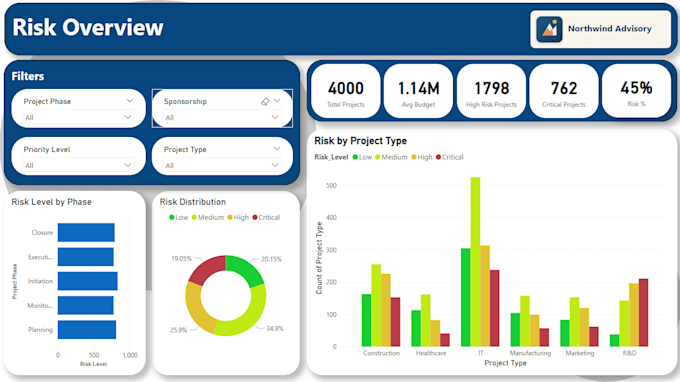Screen dimensions: 680x382
Task: Expand Project Type slicer header chevron
Action: click(277, 149)
